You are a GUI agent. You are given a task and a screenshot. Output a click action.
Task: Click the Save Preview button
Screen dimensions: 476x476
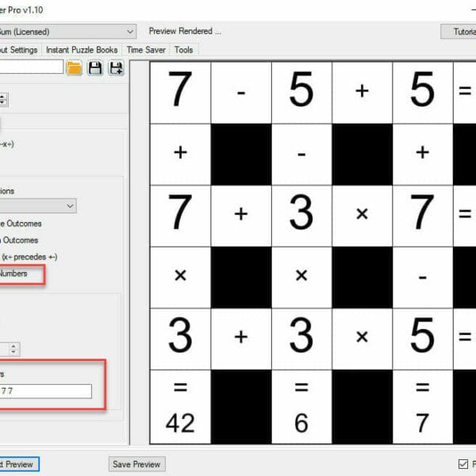click(x=136, y=464)
